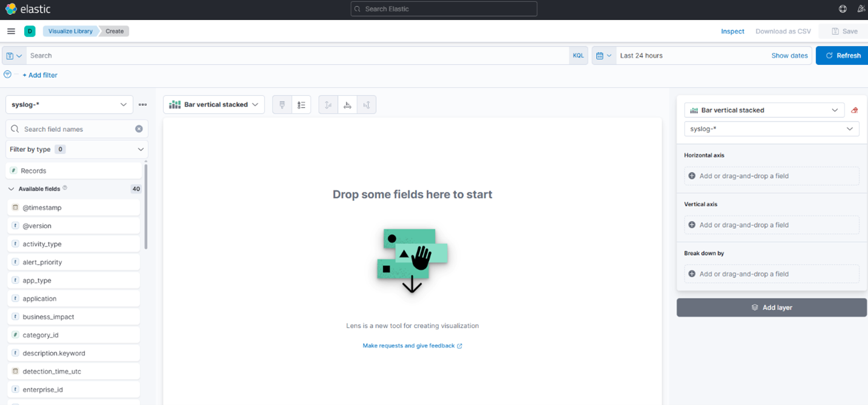Open saved query menu icon
The height and width of the screenshot is (405, 868).
tap(13, 55)
